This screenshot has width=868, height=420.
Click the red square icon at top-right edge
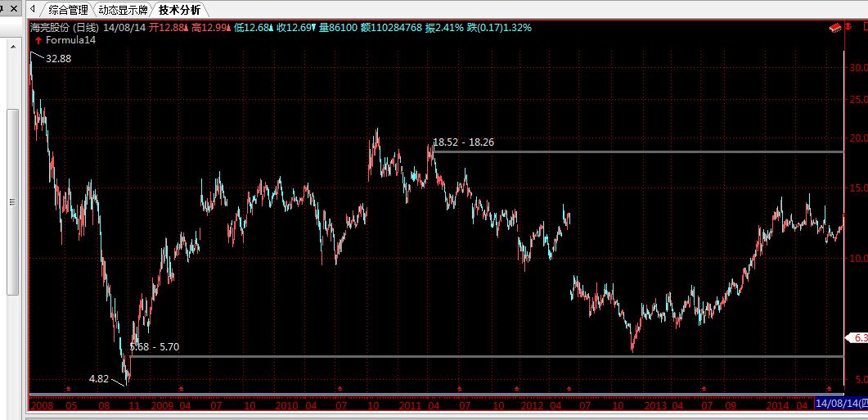click(x=864, y=27)
